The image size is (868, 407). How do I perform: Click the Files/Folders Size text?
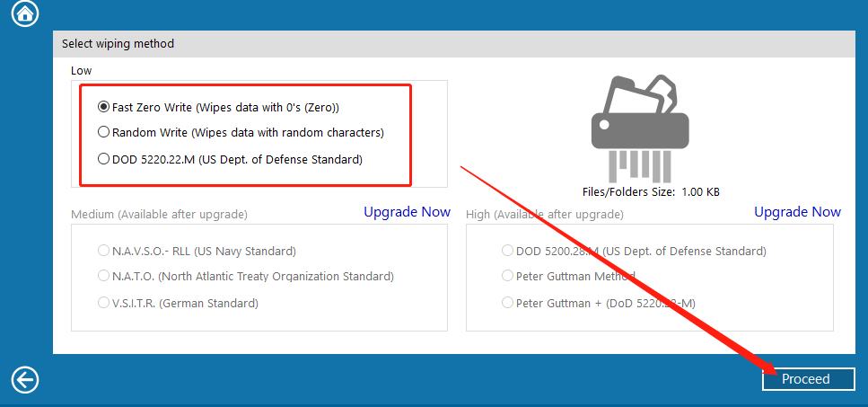pyautogui.click(x=651, y=192)
